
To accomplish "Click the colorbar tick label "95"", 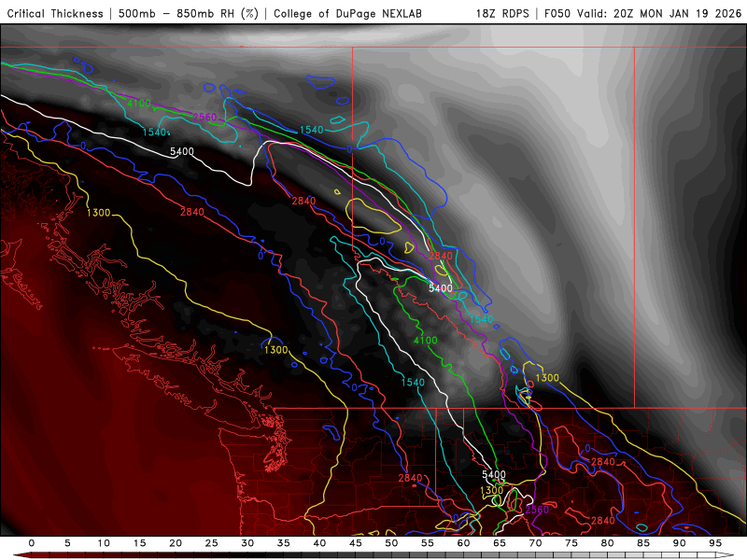I will point(715,543).
